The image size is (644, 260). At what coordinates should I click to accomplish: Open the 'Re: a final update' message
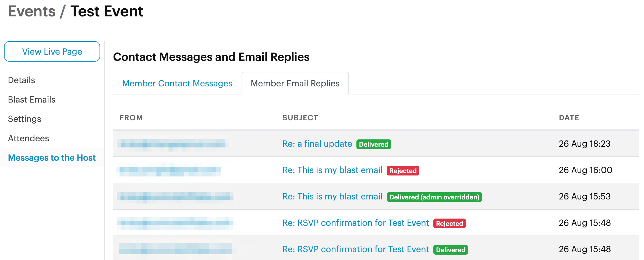tap(317, 144)
